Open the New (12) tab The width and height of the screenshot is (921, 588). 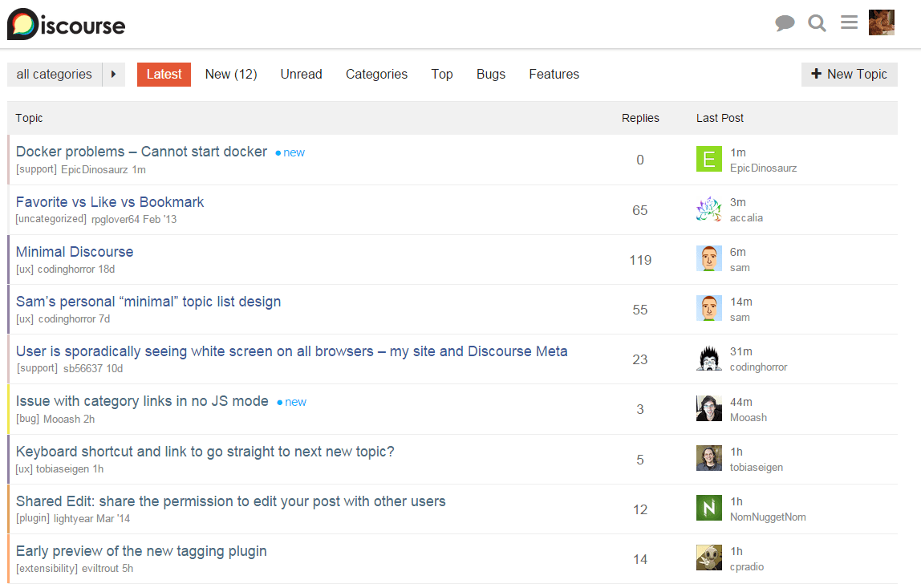pos(230,75)
